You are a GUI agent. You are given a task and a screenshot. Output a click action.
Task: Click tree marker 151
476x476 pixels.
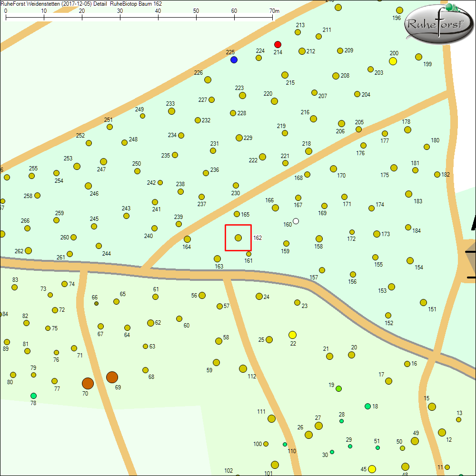[x=423, y=302]
